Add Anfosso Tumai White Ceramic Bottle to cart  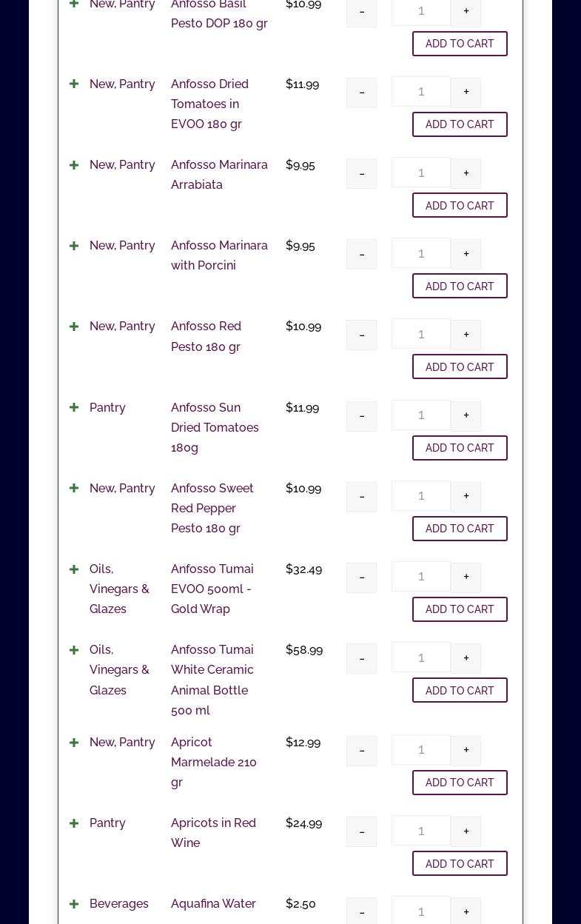tap(460, 690)
